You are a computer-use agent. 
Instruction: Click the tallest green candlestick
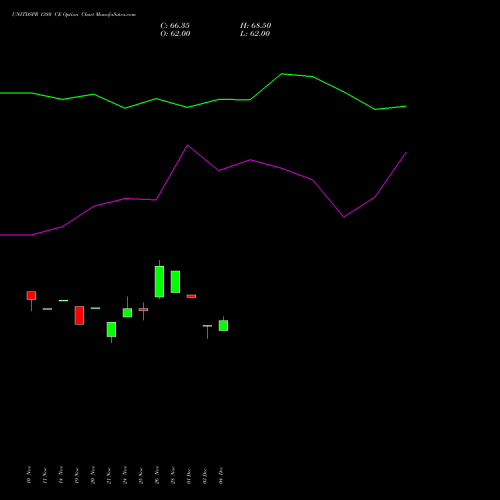coord(159,281)
